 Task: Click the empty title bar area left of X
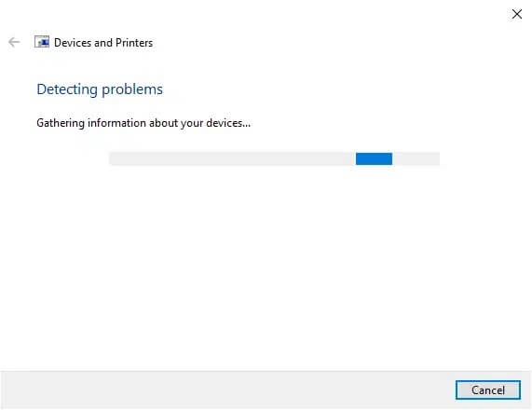254,14
